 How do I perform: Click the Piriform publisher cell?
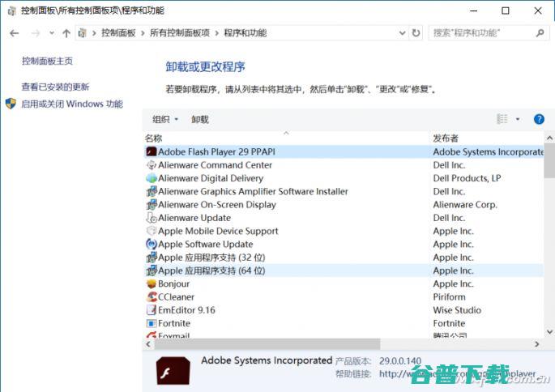click(x=449, y=296)
